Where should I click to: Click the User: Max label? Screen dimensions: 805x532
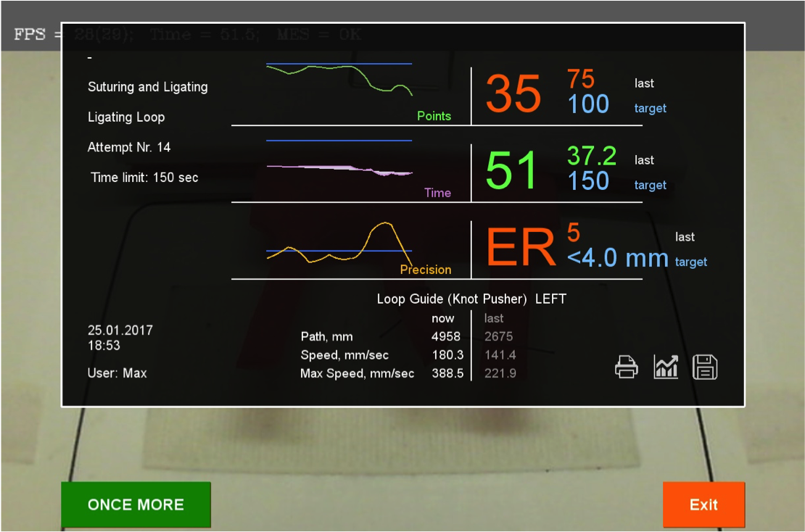click(x=117, y=373)
